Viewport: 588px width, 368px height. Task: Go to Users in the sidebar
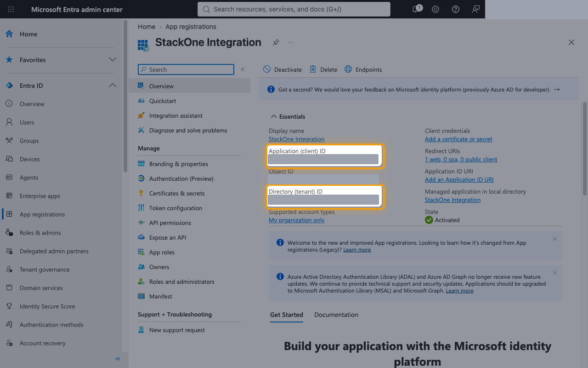click(x=27, y=122)
